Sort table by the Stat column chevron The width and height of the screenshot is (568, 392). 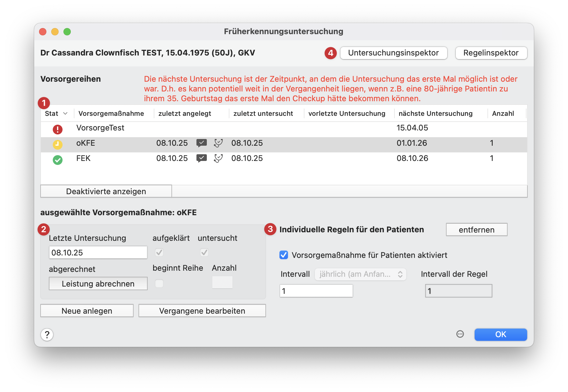[65, 113]
